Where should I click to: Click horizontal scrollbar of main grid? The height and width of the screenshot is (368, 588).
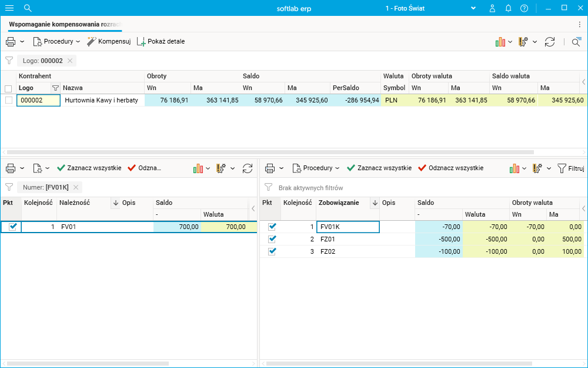coord(270,152)
